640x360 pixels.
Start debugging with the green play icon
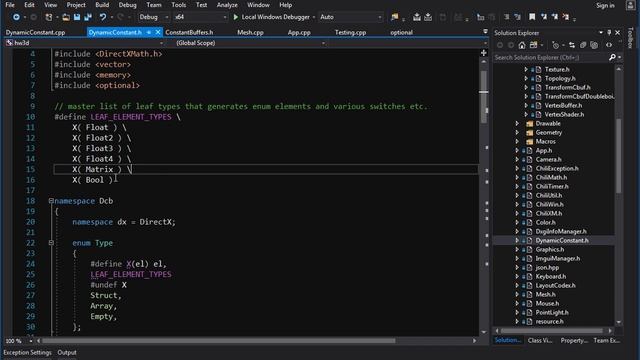click(236, 17)
